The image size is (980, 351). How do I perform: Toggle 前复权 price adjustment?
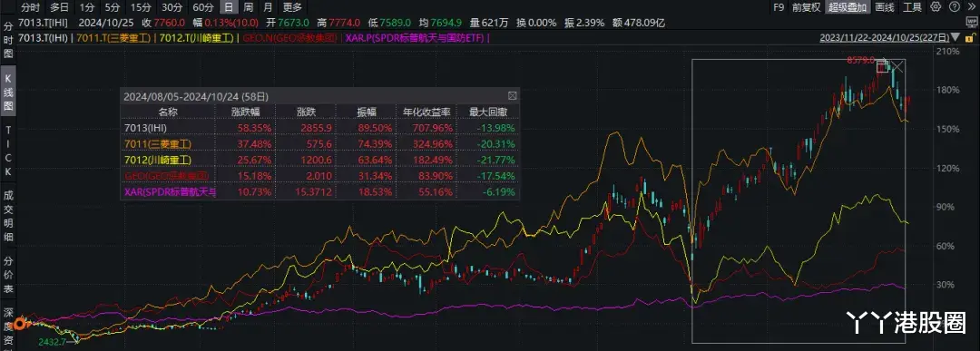807,7
